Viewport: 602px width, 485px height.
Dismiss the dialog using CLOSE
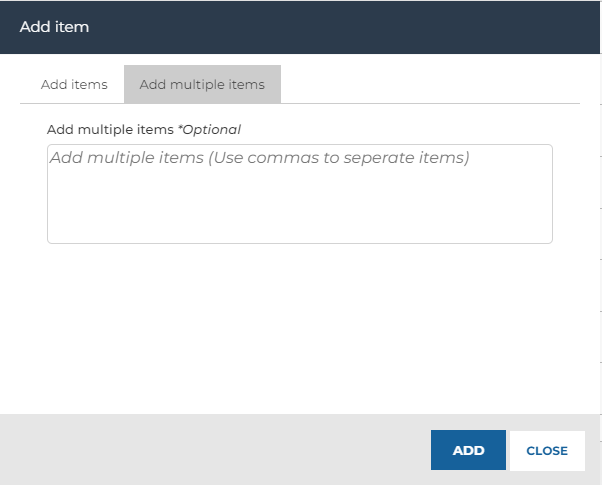547,450
